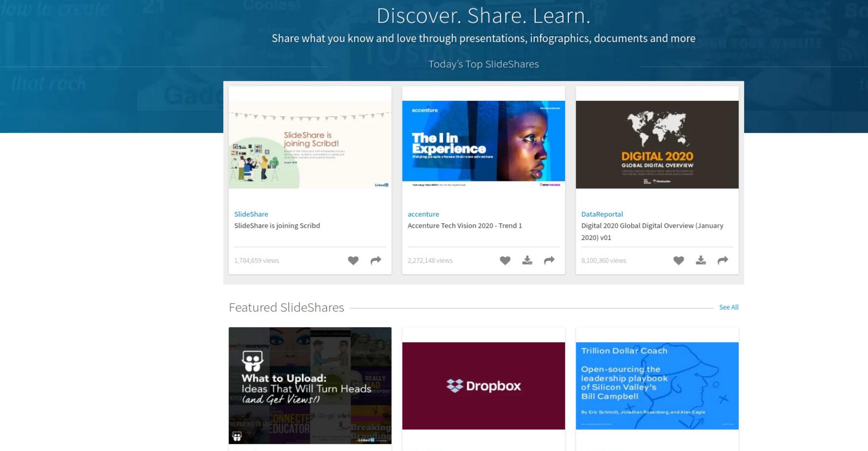
Task: Click the Featured SlideShares heading
Action: click(286, 307)
